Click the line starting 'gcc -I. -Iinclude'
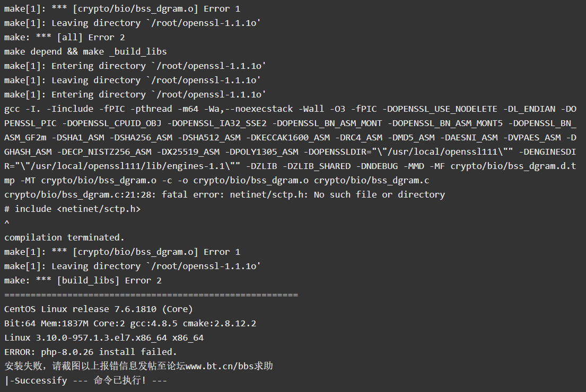This screenshot has height=392, width=586. [x=291, y=109]
